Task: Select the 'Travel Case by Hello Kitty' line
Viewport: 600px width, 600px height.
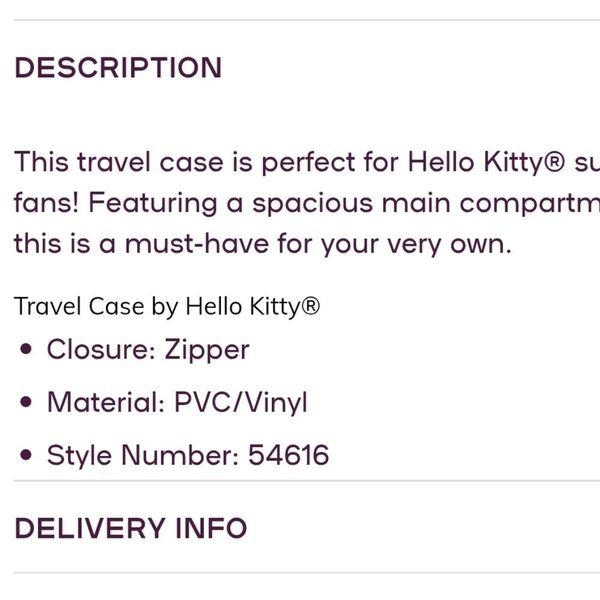Action: [x=167, y=307]
